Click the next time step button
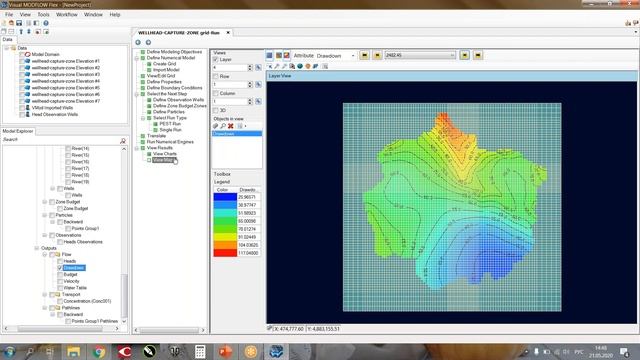 [x=464, y=55]
